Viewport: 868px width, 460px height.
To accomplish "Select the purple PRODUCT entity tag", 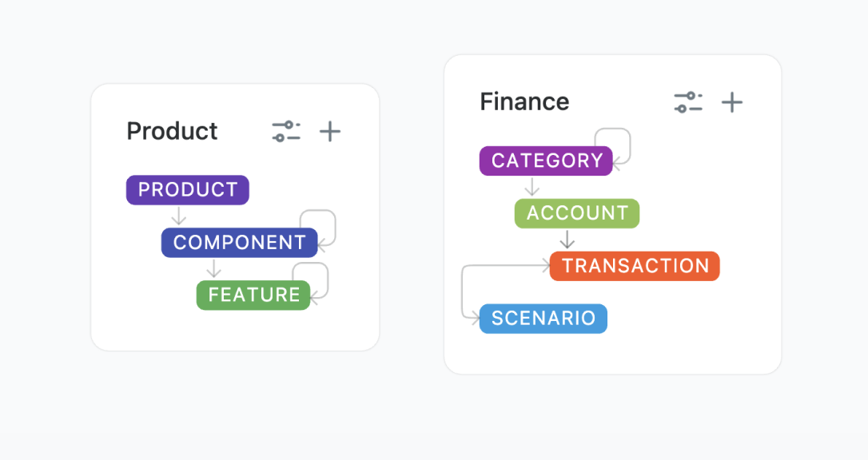I will tap(188, 190).
